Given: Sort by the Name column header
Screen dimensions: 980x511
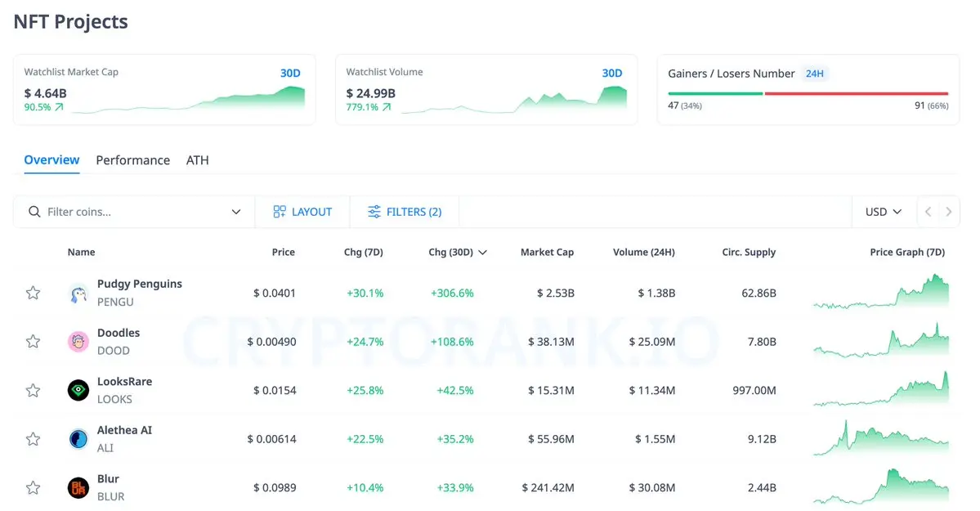Looking at the screenshot, I should 81,252.
